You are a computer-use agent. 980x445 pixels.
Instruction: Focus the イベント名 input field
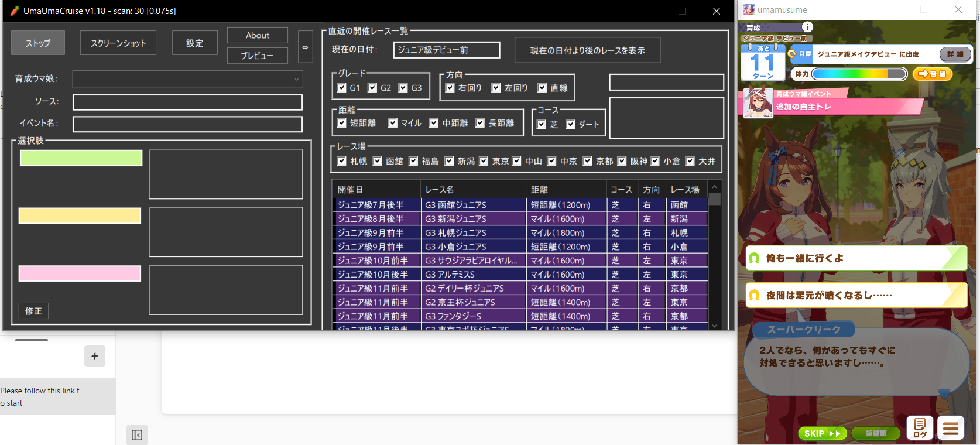click(x=187, y=124)
